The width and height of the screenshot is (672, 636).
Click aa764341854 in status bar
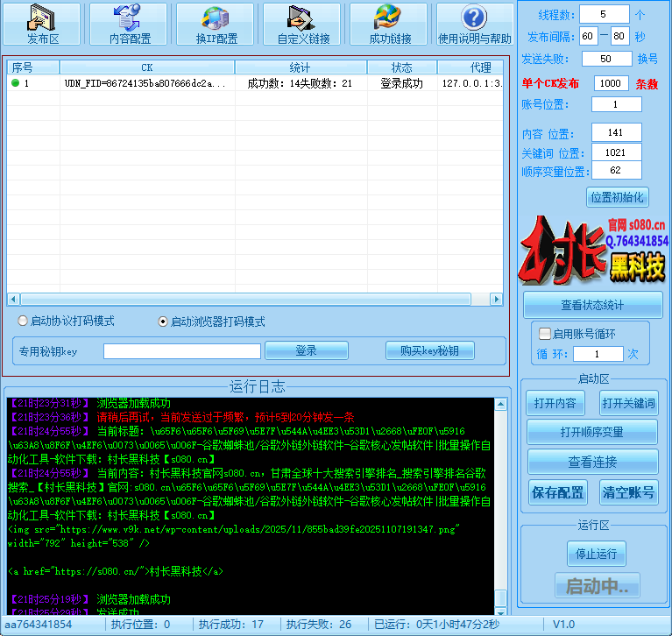coord(39,625)
